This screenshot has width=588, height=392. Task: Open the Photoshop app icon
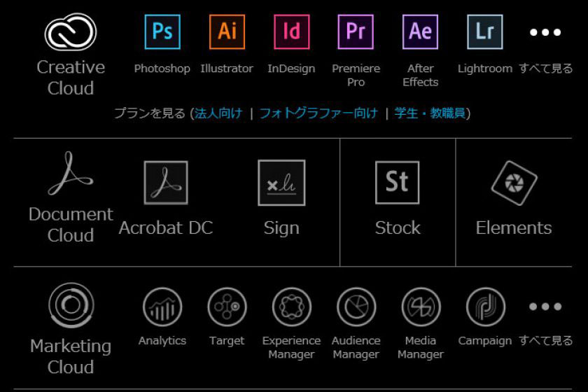point(162,32)
